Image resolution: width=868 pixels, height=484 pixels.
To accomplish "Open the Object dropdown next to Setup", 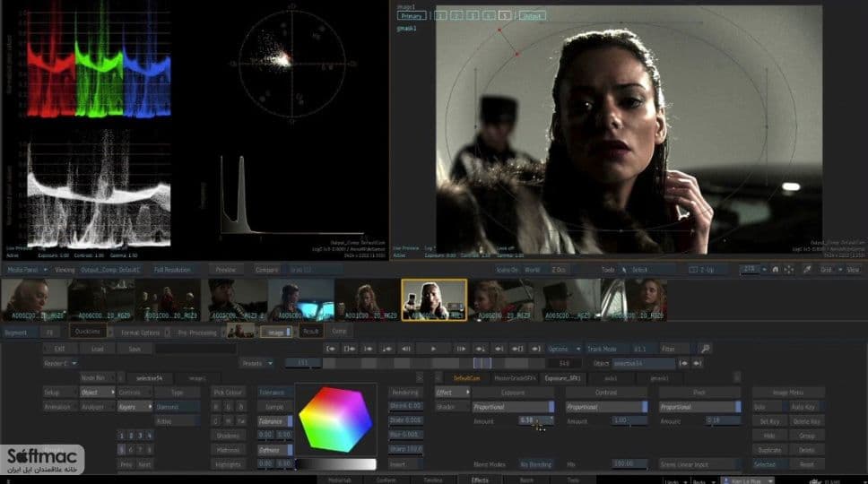I will click(x=98, y=393).
